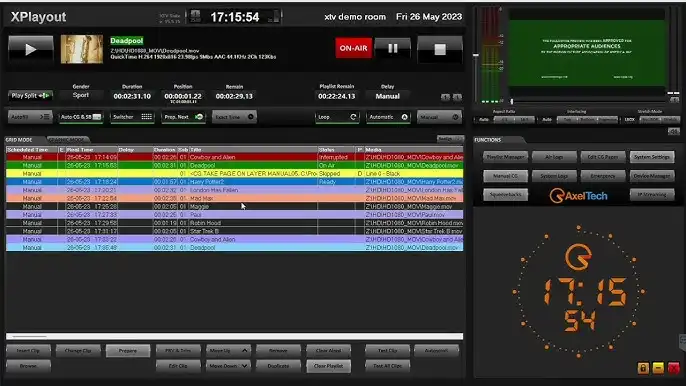Select the Functions tab
The height and width of the screenshot is (386, 686).
[488, 140]
